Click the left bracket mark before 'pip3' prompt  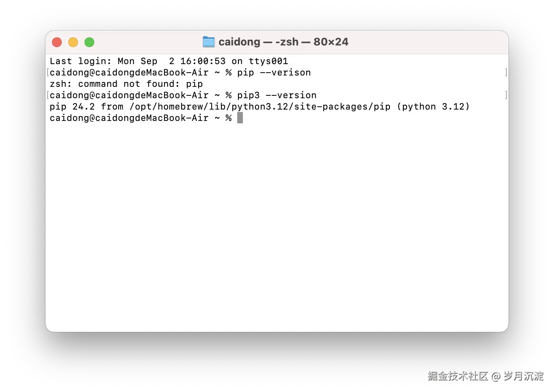(x=48, y=95)
